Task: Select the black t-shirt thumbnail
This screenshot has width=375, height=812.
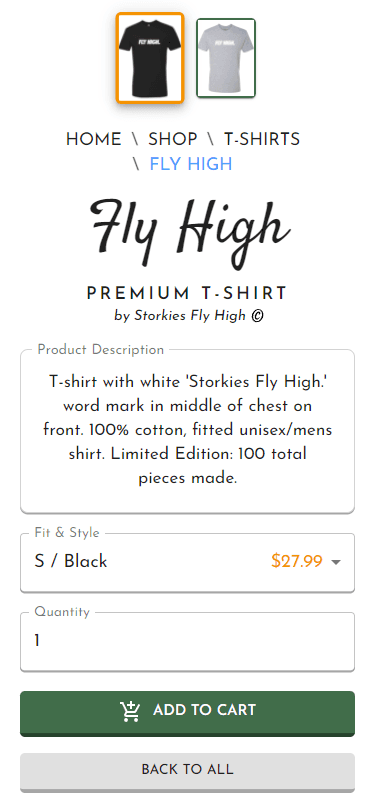Action: (x=150, y=58)
